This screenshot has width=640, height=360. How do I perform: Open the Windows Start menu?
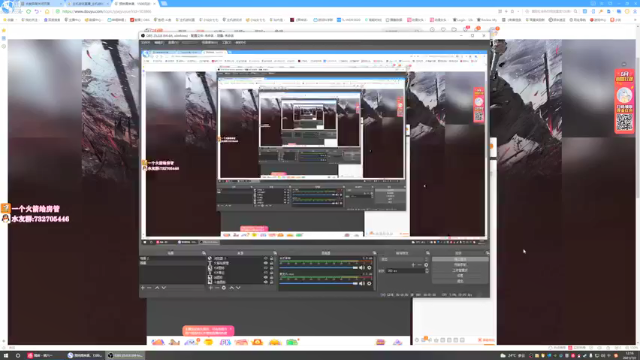[6, 356]
